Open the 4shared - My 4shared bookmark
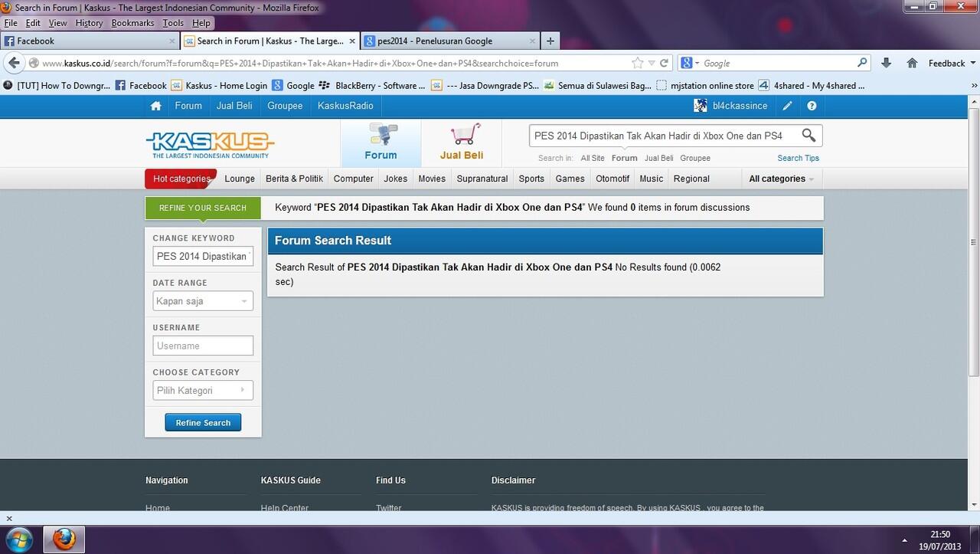This screenshot has height=554, width=980. click(812, 86)
